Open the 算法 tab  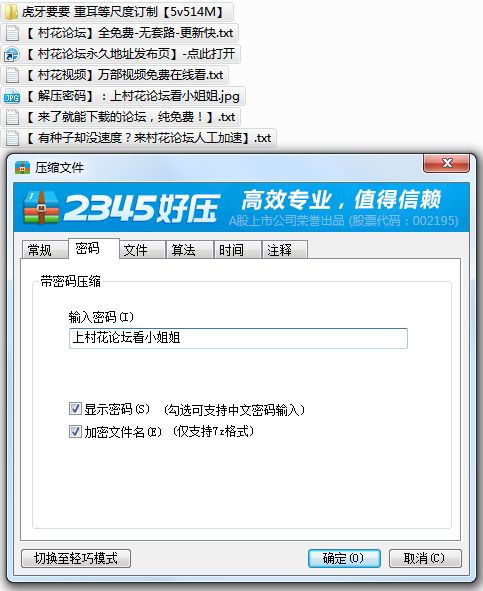(x=190, y=250)
